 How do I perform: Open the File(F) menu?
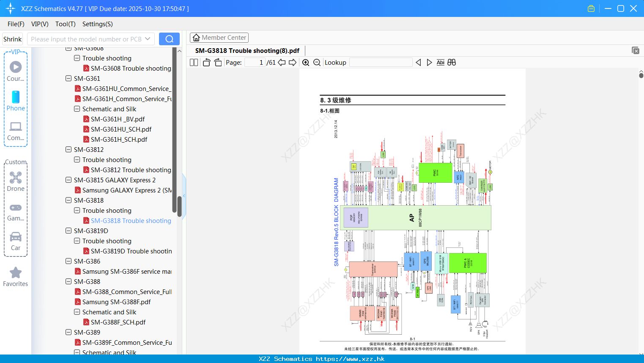pos(16,24)
